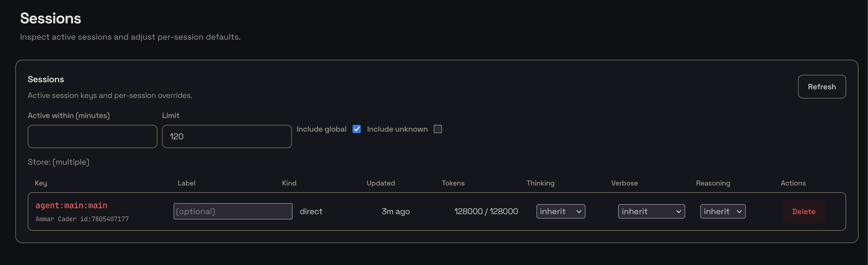Click the Refresh button
Image resolution: width=868 pixels, height=265 pixels.
pos(821,87)
